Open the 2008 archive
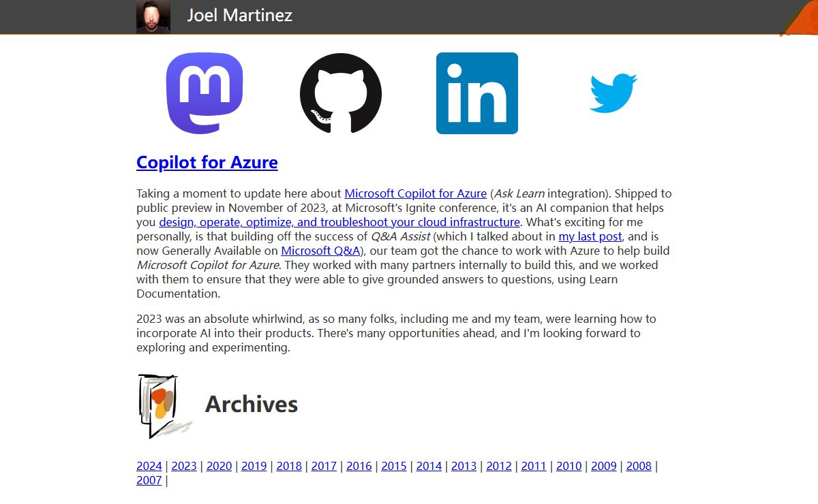This screenshot has height=504, width=818. [x=639, y=466]
